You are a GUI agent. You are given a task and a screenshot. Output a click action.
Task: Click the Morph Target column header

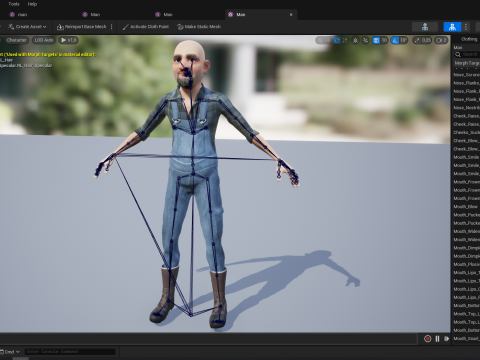point(467,63)
